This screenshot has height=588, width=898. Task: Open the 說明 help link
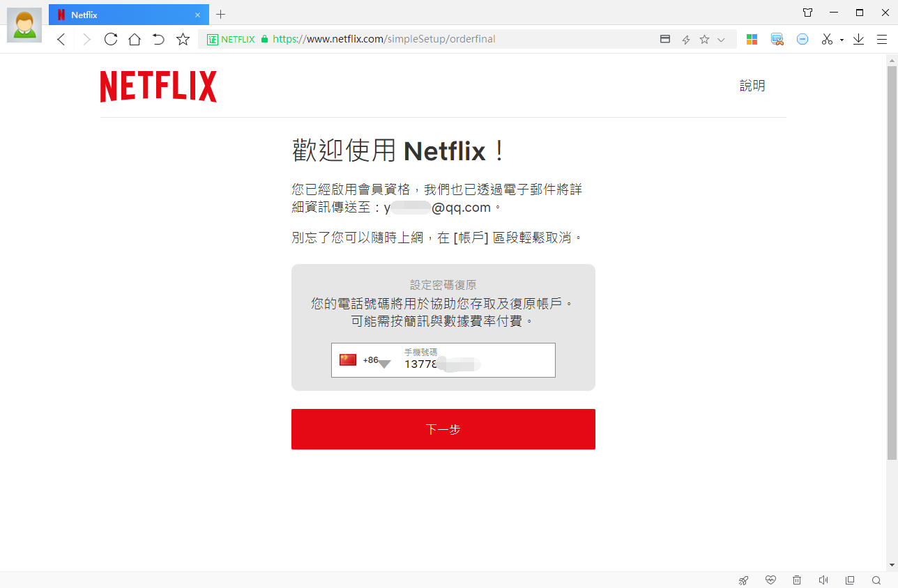pos(752,86)
